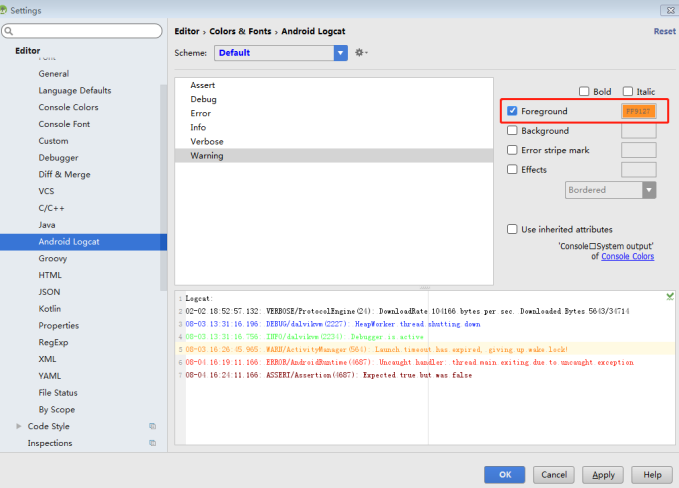Select HTML color settings
The image size is (679, 488).
[50, 275]
